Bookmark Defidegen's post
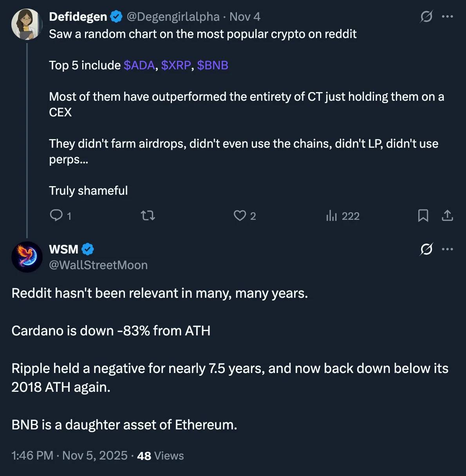This screenshot has width=466, height=476. [x=423, y=215]
